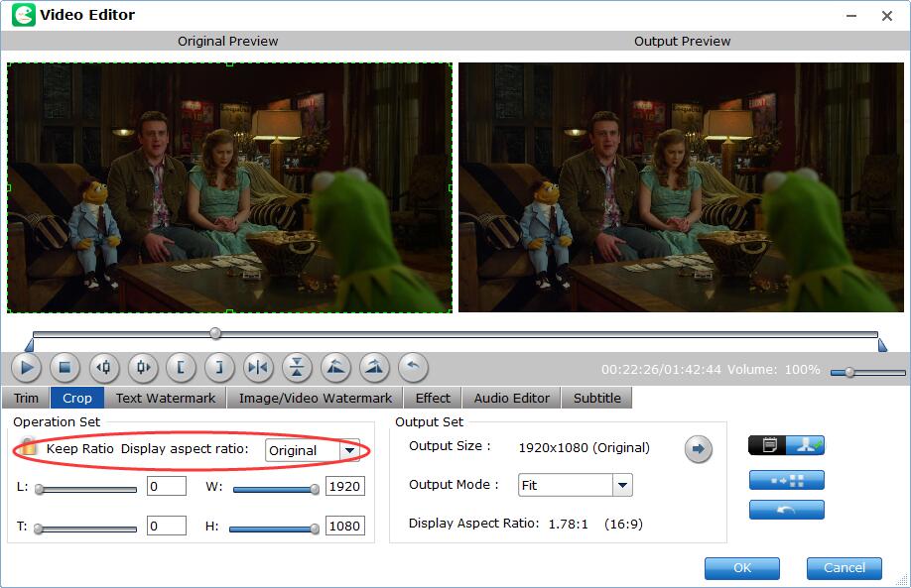This screenshot has height=588, width=911.
Task: Open the Trim tab
Action: point(26,399)
